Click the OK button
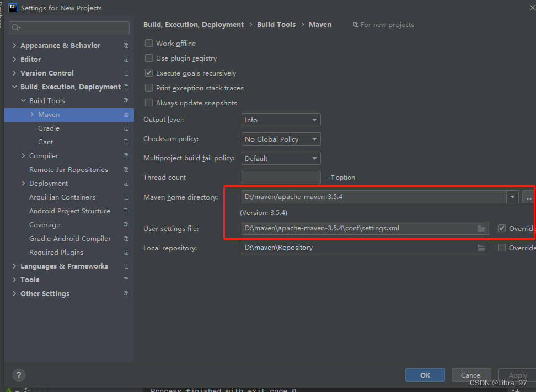Screen dimensions: 536x392 point(425,375)
